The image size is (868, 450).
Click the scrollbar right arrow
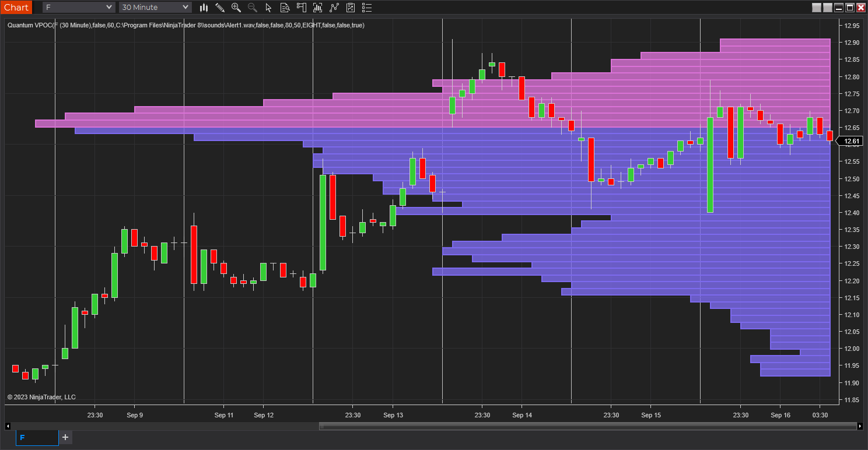coord(860,426)
